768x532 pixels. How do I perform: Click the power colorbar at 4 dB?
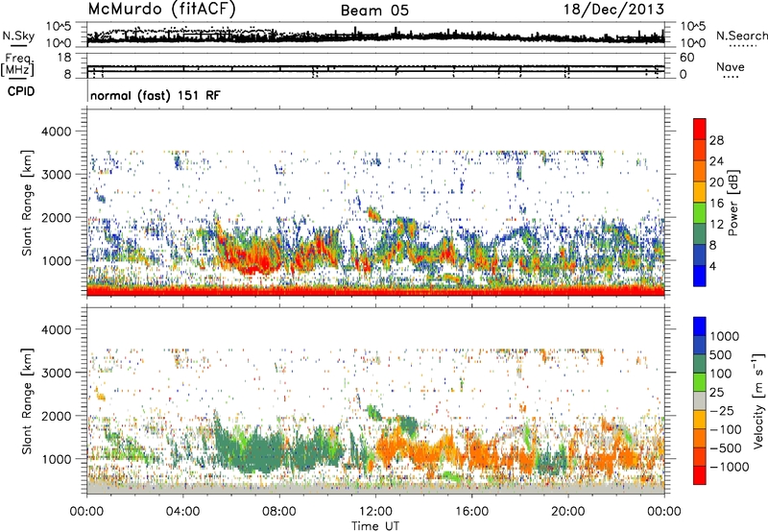click(x=700, y=267)
